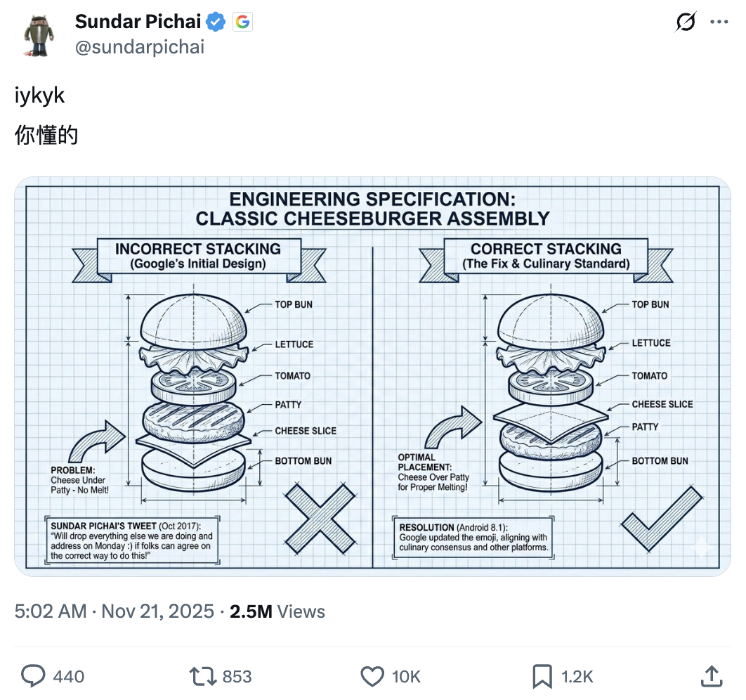
Task: Open Sundar Pichai's profile avatar
Action: tap(40, 34)
